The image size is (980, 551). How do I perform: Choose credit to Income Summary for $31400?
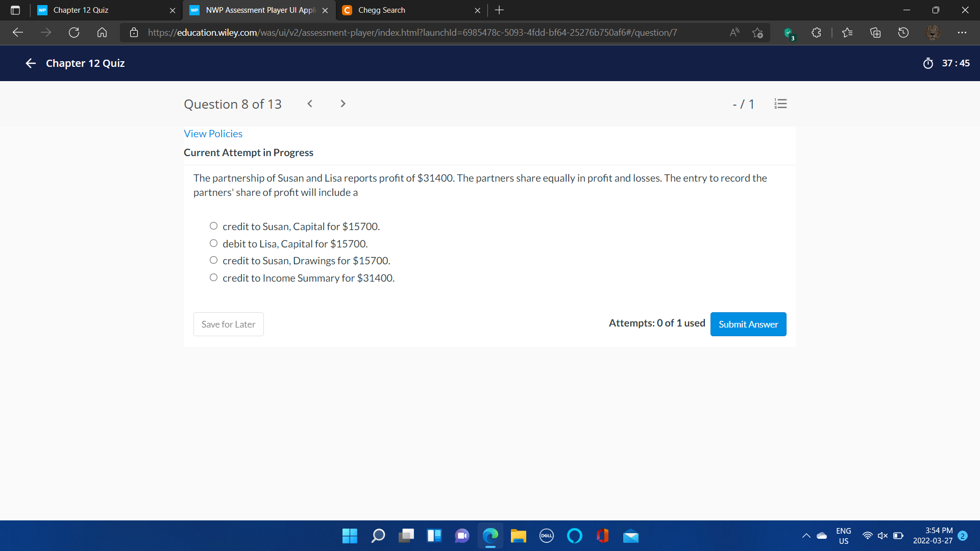(213, 278)
